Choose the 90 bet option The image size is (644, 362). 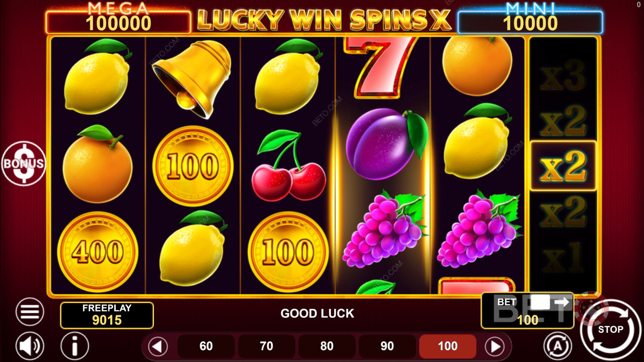387,346
